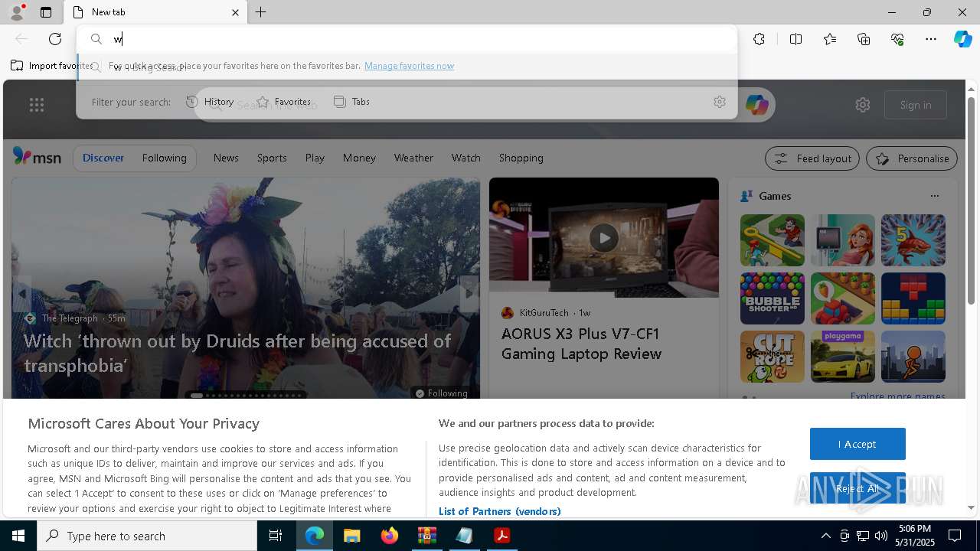Filter address bar search by Favorites

(x=283, y=102)
